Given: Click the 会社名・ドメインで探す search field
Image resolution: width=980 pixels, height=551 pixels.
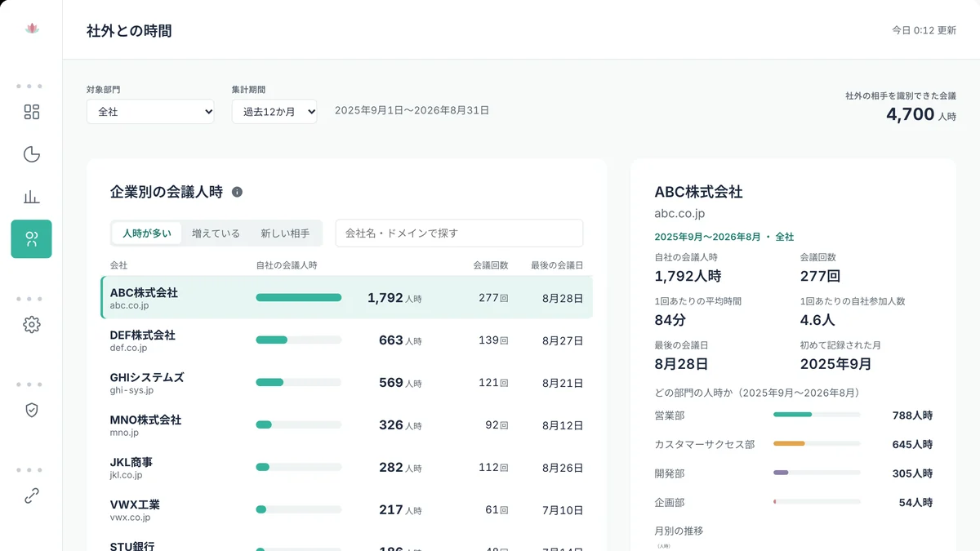Looking at the screenshot, I should tap(460, 233).
